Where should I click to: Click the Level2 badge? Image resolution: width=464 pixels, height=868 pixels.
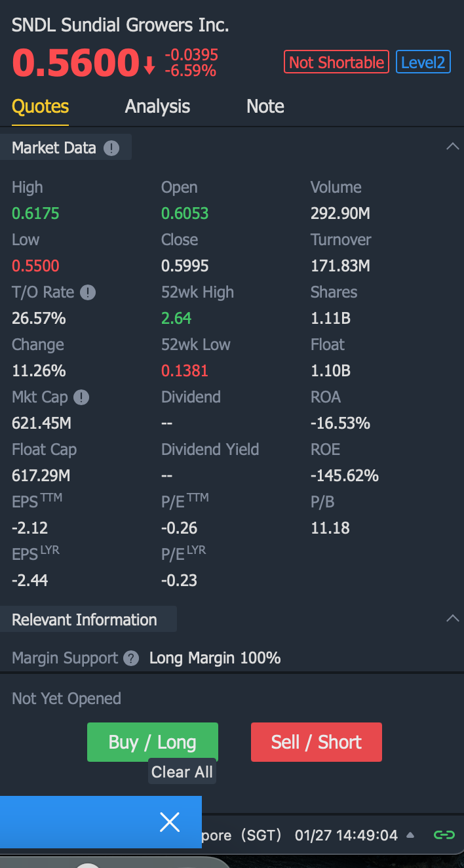point(423,62)
